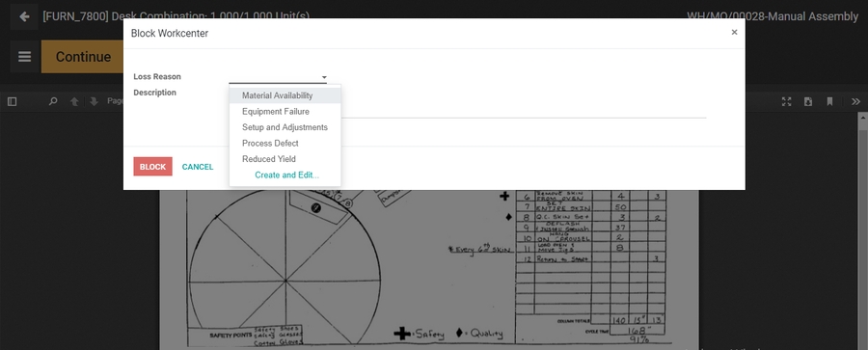
Task: Click the WH/MO/00028-Manual Assembly header text
Action: tap(773, 16)
